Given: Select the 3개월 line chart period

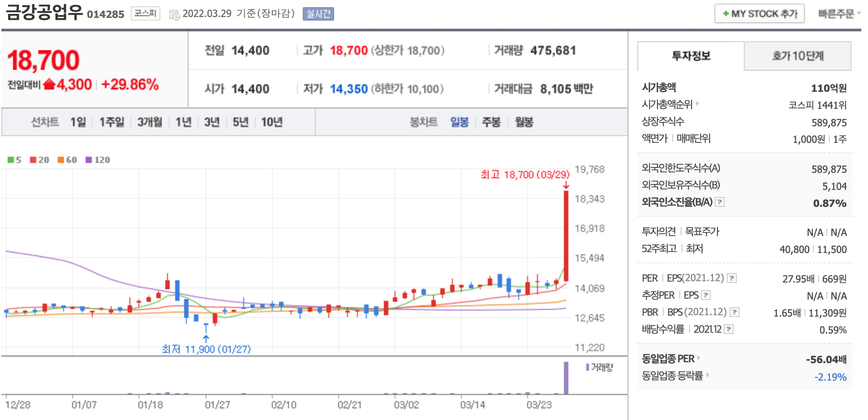Looking at the screenshot, I should (x=150, y=122).
